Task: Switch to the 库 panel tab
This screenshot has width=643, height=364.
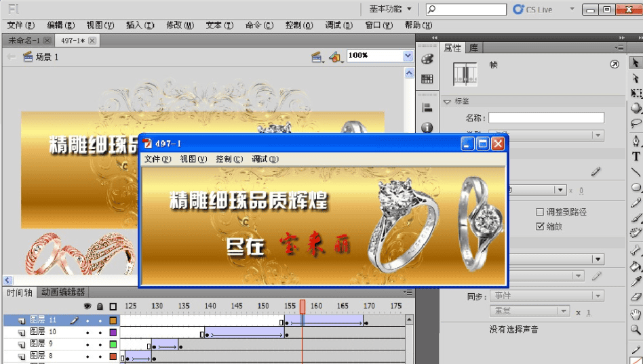Action: click(x=474, y=48)
